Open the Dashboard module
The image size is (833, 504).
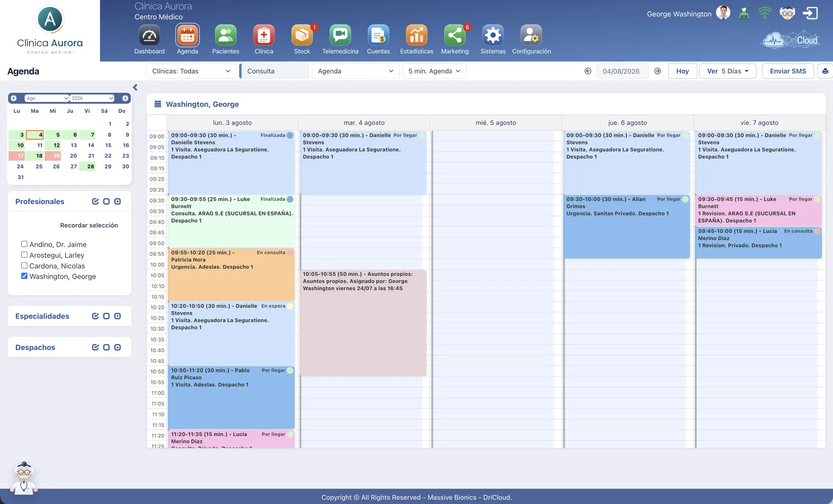click(149, 40)
